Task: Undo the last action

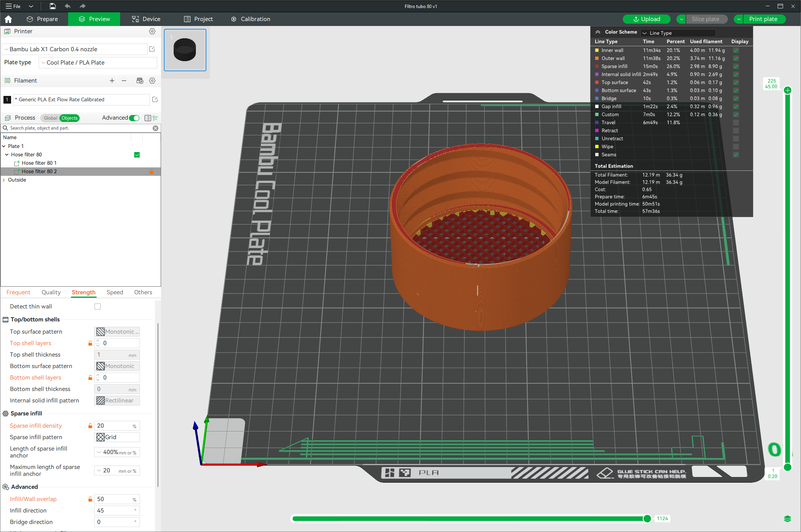Action: (x=68, y=6)
